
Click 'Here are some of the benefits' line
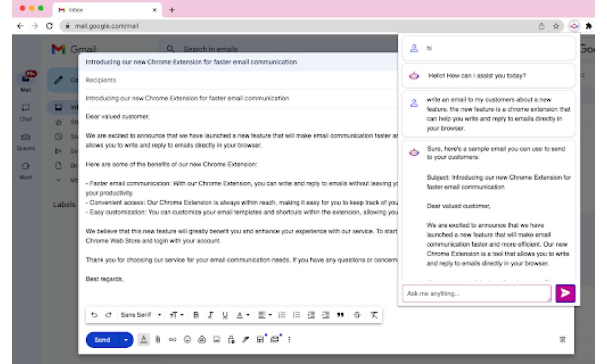pos(171,164)
